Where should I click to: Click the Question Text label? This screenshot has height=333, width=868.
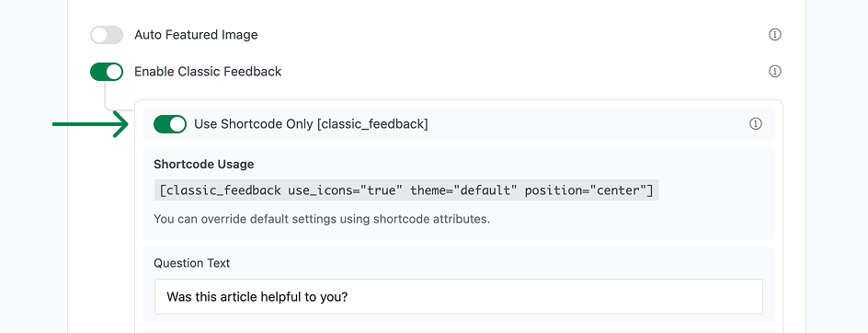(191, 263)
